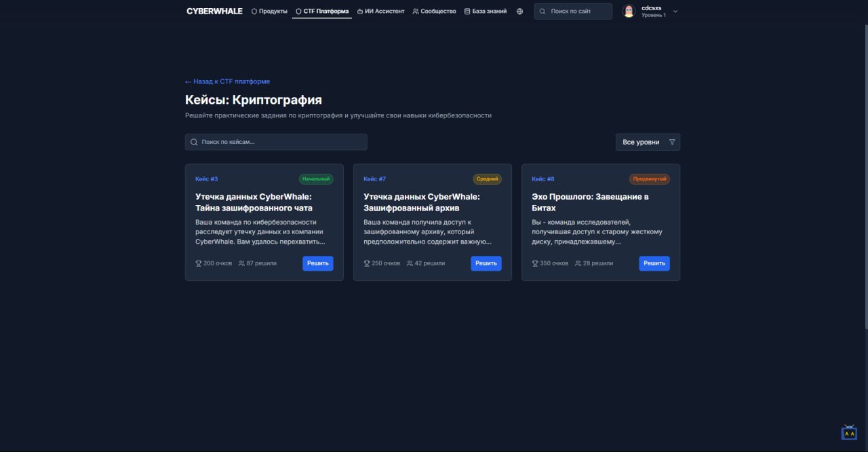The image size is (868, 452).
Task: Click the shield icon beside CTF Платформа
Action: pyautogui.click(x=298, y=12)
